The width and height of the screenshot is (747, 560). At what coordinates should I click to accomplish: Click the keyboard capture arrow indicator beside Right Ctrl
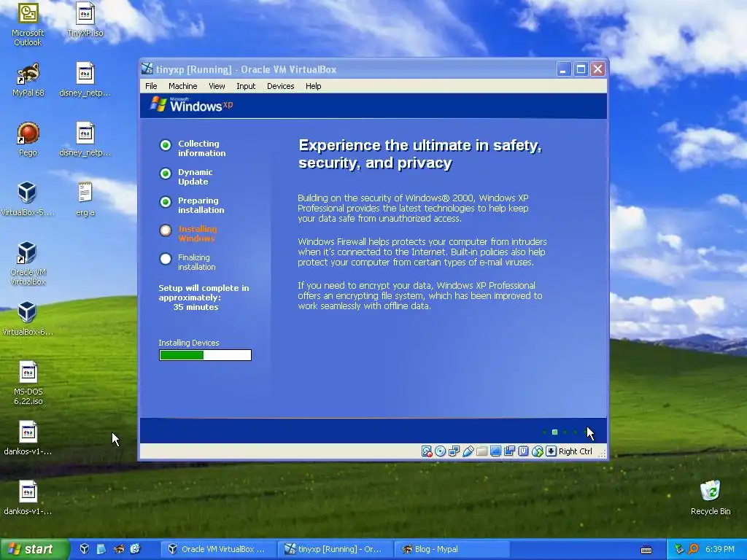[551, 451]
